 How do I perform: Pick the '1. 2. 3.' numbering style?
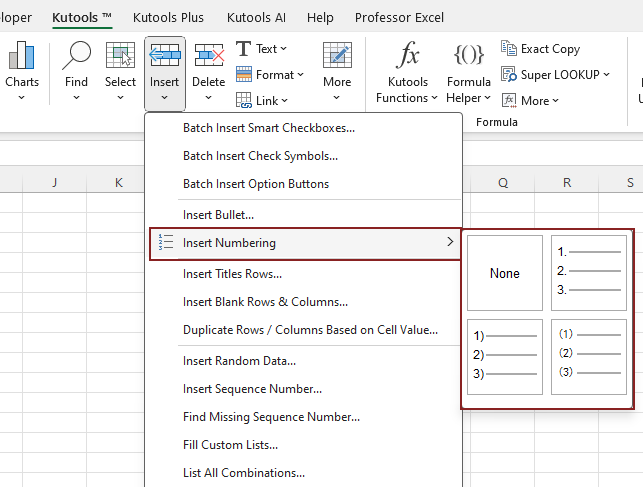[589, 273]
